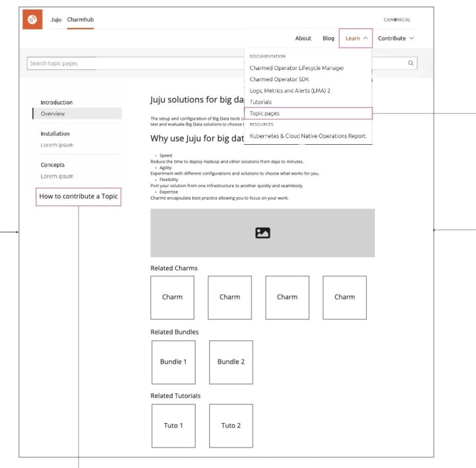Open the Blog link
476x468 pixels.
click(328, 38)
